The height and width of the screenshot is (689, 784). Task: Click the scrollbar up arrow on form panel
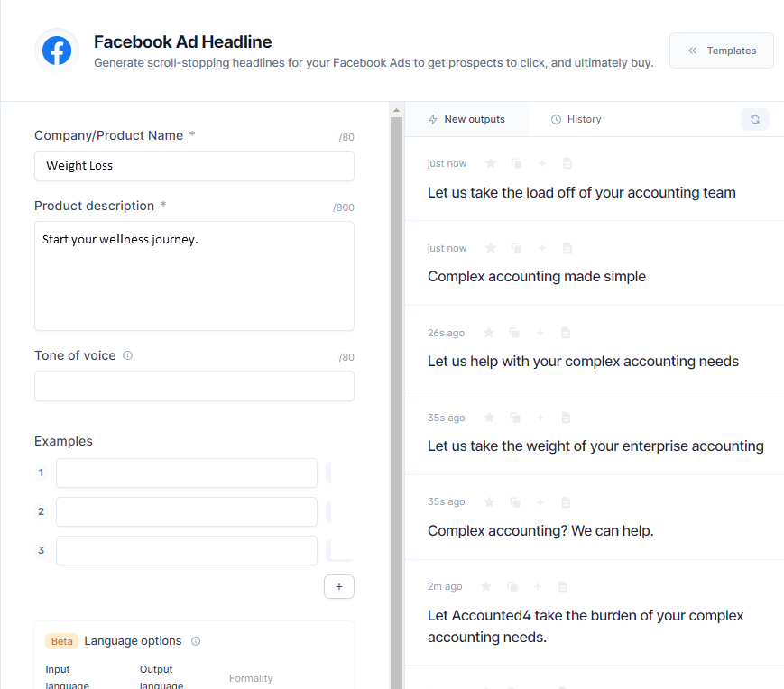point(396,110)
